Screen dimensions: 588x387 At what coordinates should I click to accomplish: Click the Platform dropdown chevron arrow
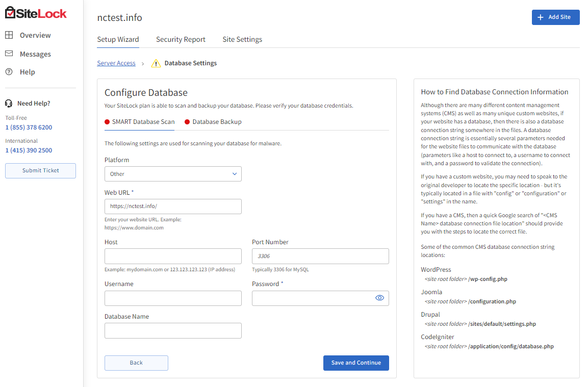(235, 174)
